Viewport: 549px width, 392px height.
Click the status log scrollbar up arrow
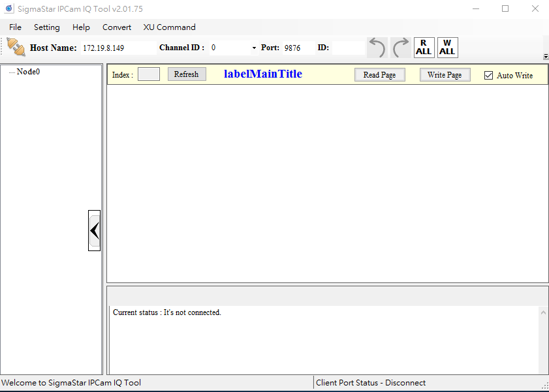coord(543,313)
